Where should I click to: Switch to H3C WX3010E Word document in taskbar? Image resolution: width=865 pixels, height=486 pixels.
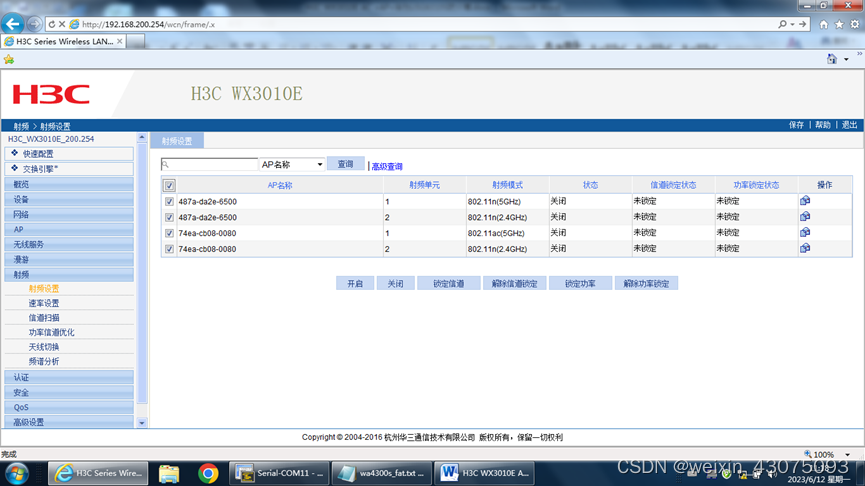[484, 473]
